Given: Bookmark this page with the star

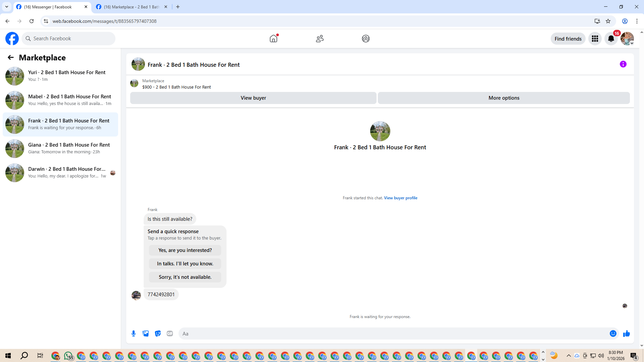Looking at the screenshot, I should pos(608,21).
